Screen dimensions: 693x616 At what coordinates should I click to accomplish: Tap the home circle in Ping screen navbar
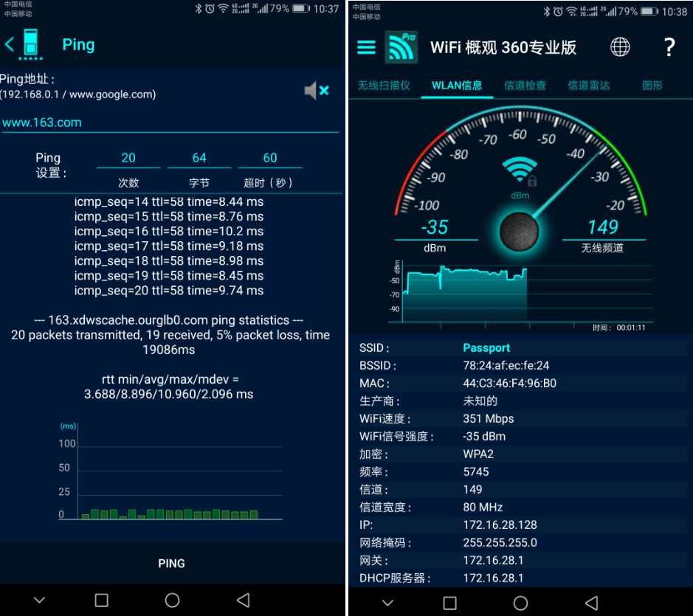[x=173, y=600]
